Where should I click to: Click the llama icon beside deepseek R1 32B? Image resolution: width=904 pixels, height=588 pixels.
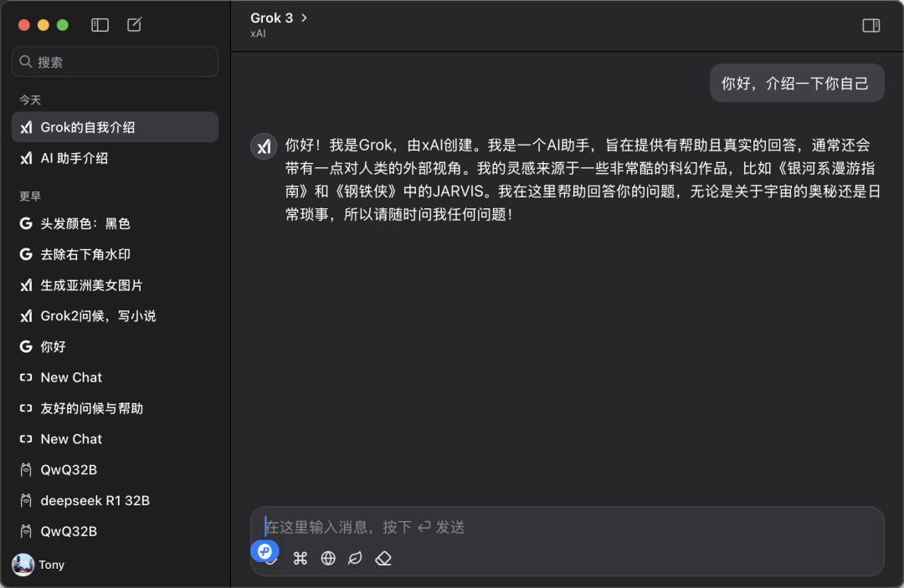pos(26,500)
